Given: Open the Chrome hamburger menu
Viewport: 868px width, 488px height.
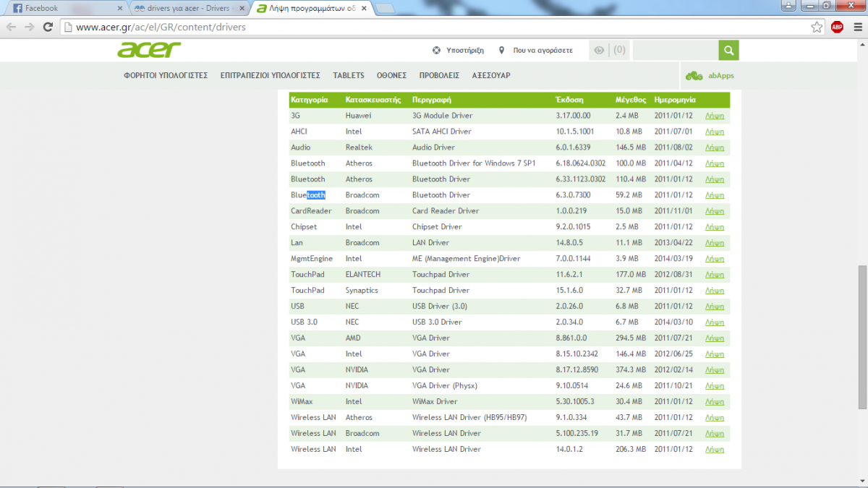Looking at the screenshot, I should (x=857, y=27).
